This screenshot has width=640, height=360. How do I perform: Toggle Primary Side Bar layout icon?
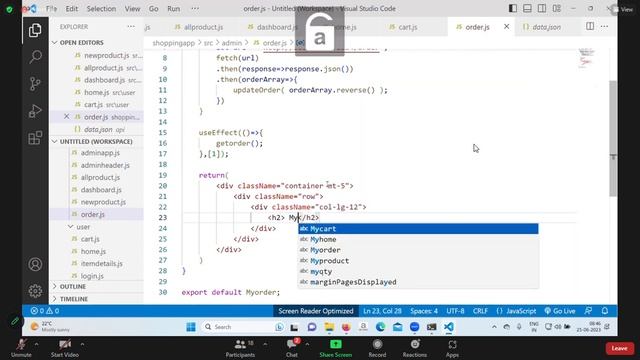click(513, 9)
